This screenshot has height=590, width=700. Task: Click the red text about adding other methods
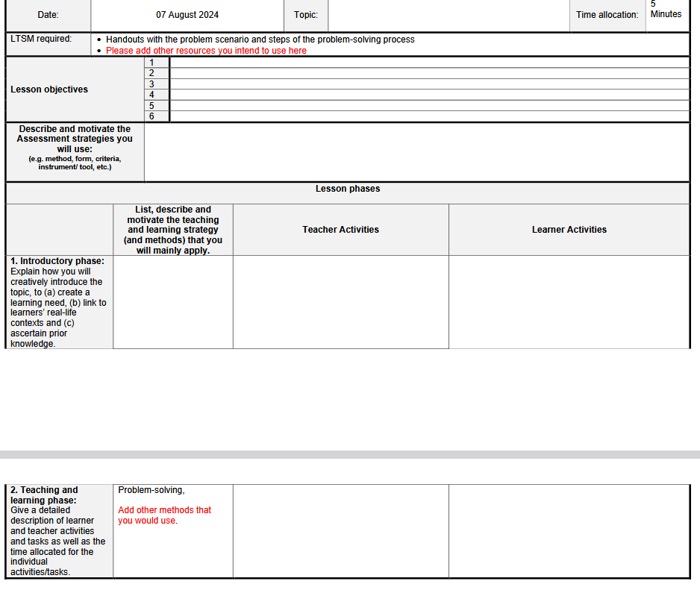tap(164, 515)
